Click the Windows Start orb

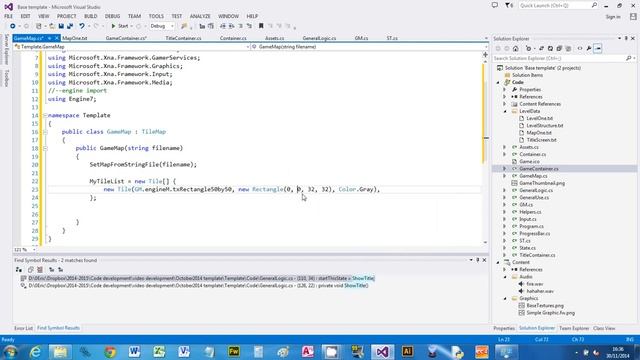click(x=10, y=352)
